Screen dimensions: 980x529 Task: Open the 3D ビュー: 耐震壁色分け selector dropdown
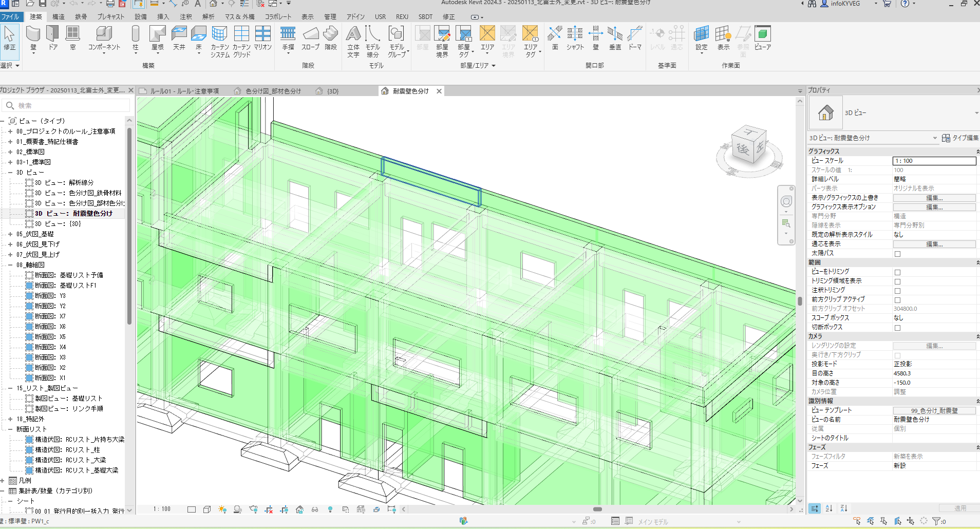tap(934, 138)
